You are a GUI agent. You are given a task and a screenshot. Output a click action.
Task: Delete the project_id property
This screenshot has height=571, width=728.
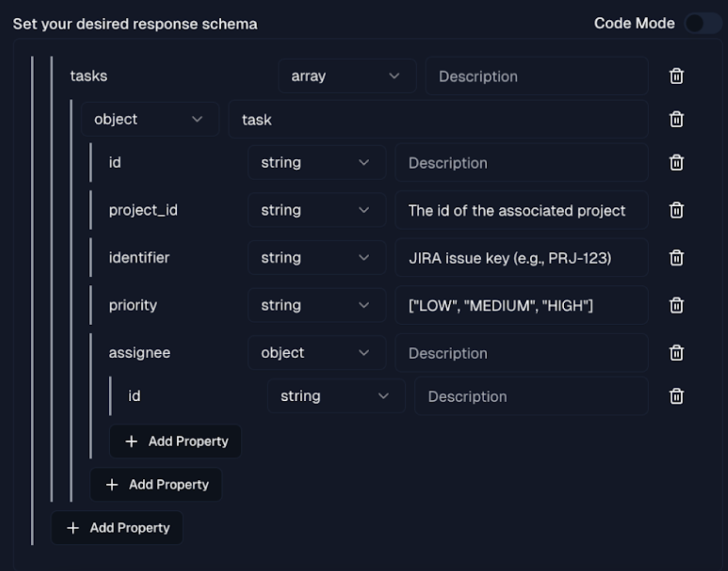[676, 210]
